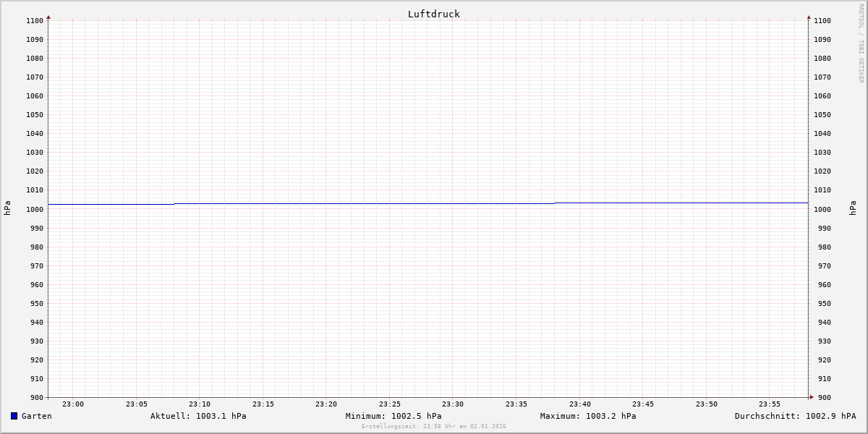Click the Luftdruck chart title
Viewport: 868px width, 434px height.
coord(433,14)
